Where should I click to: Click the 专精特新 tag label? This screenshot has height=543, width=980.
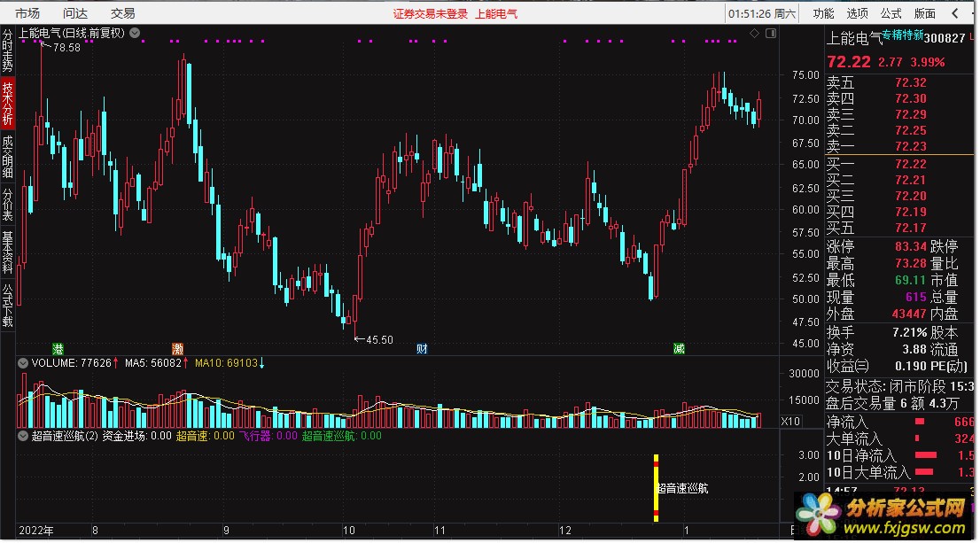click(903, 35)
